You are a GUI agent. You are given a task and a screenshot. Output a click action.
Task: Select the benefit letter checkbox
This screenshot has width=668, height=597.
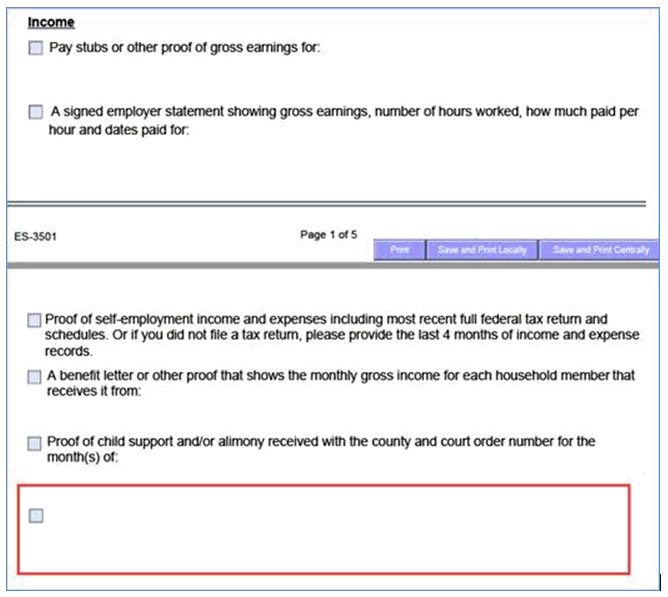[35, 377]
